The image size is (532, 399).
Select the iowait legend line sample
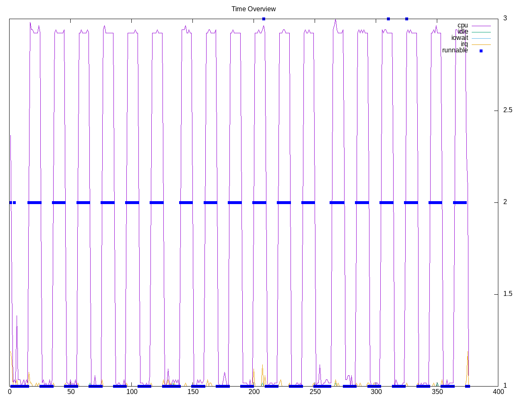(481, 38)
